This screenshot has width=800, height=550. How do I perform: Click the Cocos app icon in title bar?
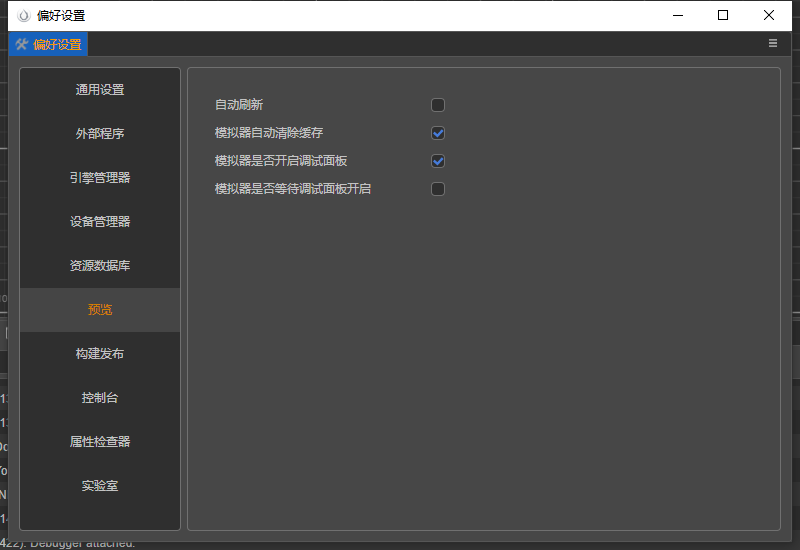click(x=23, y=16)
